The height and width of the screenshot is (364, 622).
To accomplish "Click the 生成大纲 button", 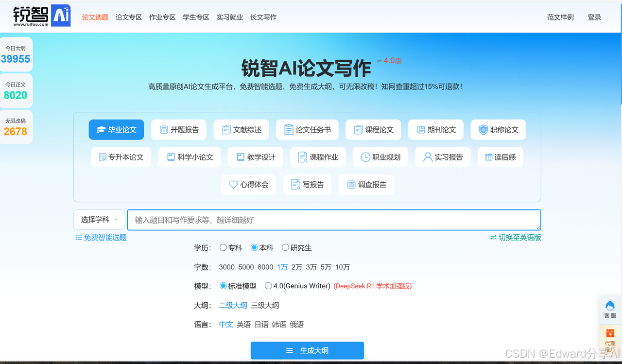I will click(307, 350).
